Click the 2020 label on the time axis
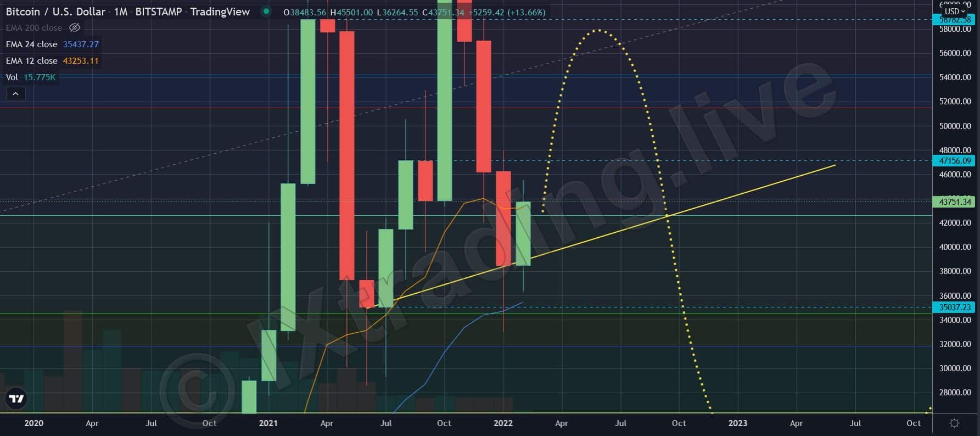The image size is (980, 436). point(34,423)
